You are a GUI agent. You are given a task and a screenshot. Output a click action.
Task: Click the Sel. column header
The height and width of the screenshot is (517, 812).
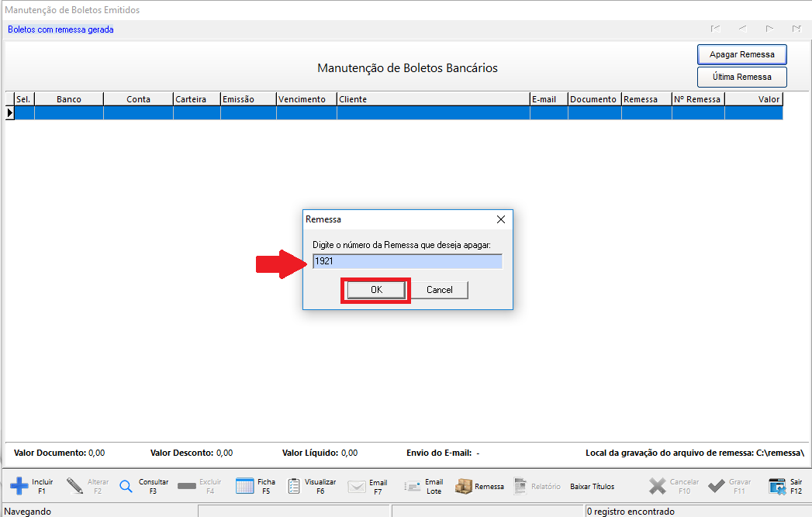click(x=24, y=99)
